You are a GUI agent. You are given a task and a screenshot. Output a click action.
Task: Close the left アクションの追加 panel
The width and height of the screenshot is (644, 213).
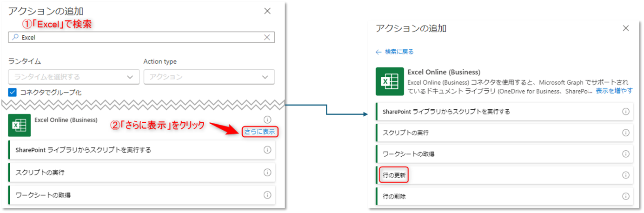[267, 11]
